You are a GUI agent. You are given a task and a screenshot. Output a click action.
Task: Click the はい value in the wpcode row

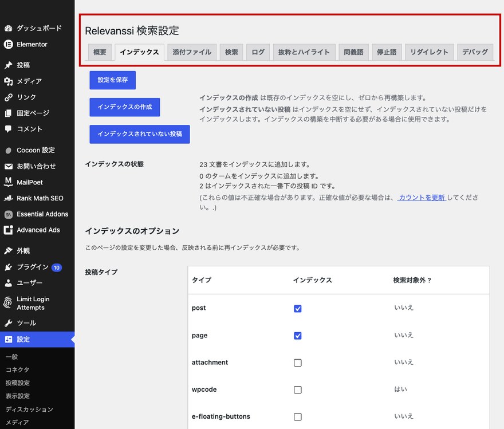(x=400, y=389)
